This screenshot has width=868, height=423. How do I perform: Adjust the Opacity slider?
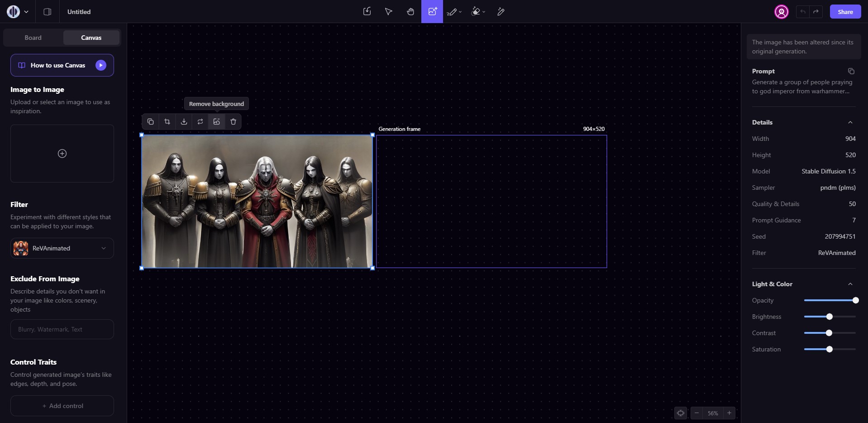click(830, 300)
